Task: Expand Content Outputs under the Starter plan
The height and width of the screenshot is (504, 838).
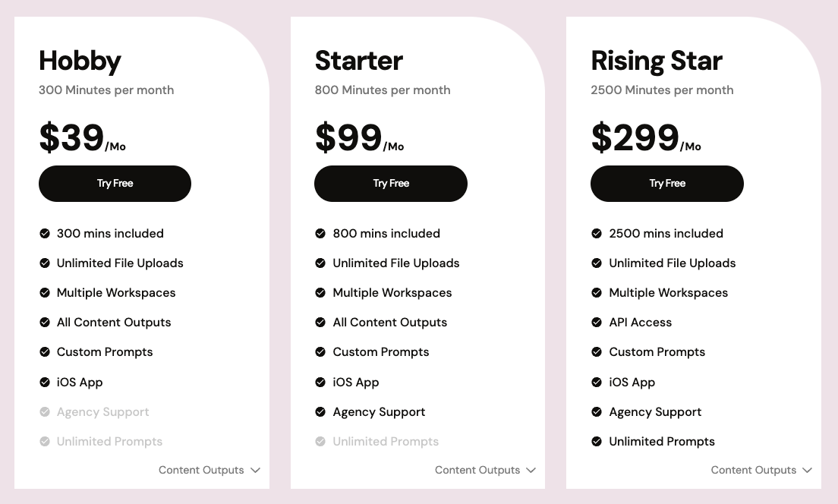Action: [486, 470]
